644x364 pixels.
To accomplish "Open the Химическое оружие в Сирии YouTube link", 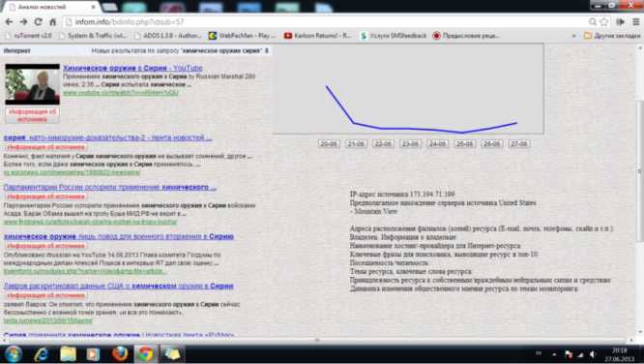I will (x=132, y=68).
